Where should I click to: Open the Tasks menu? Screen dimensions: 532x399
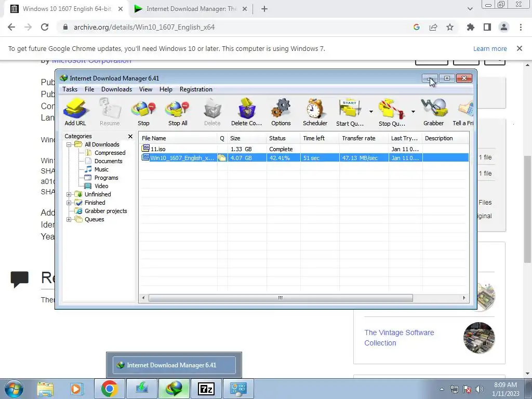tap(70, 89)
